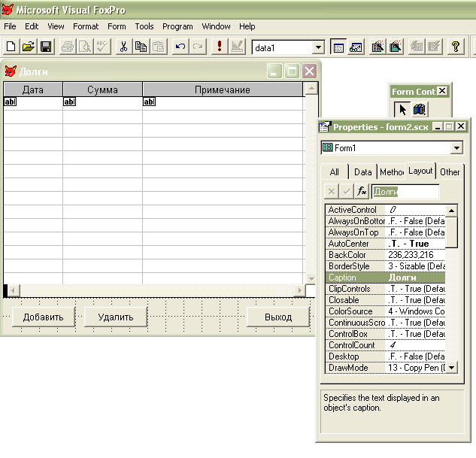
Task: Run the form with the red exclamation icon
Action: [x=219, y=47]
